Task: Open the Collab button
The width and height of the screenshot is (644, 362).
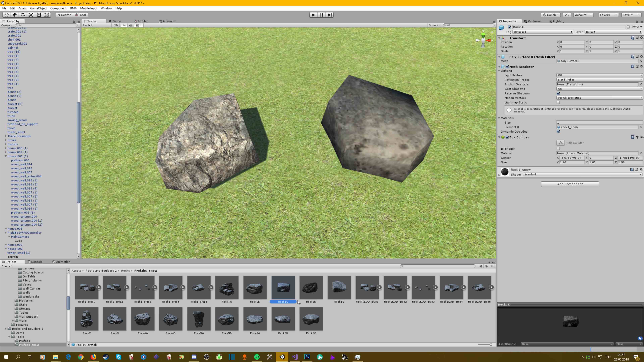Action: (x=551, y=15)
